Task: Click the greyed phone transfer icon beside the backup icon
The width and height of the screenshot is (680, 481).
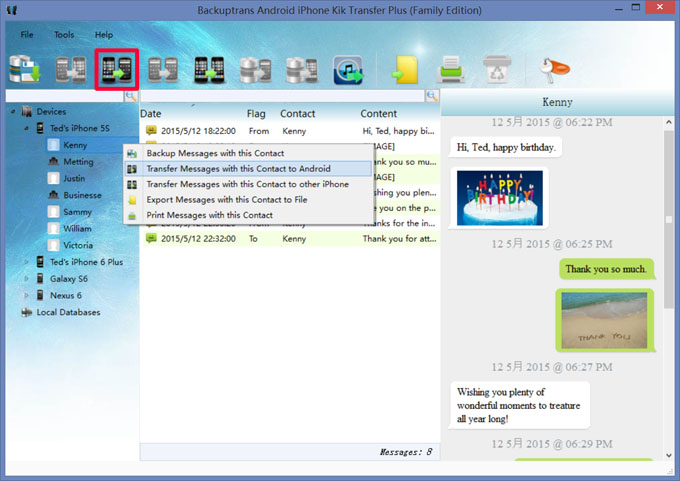Action: click(x=71, y=69)
